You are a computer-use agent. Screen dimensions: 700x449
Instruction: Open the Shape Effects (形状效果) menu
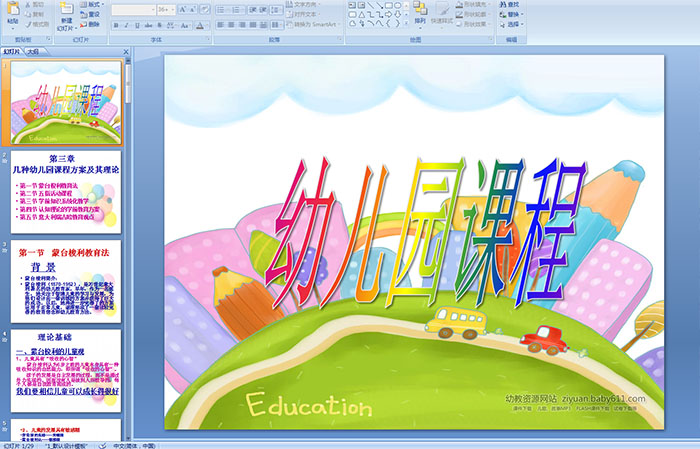point(472,24)
